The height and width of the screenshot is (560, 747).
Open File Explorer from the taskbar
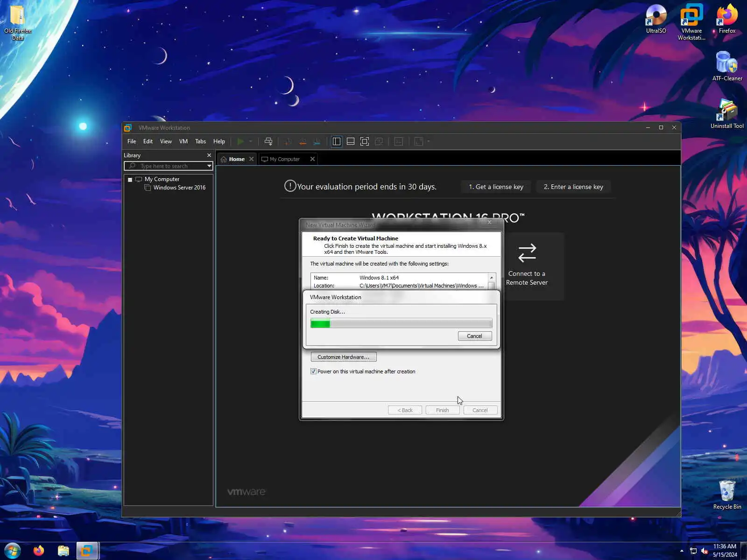tap(63, 551)
